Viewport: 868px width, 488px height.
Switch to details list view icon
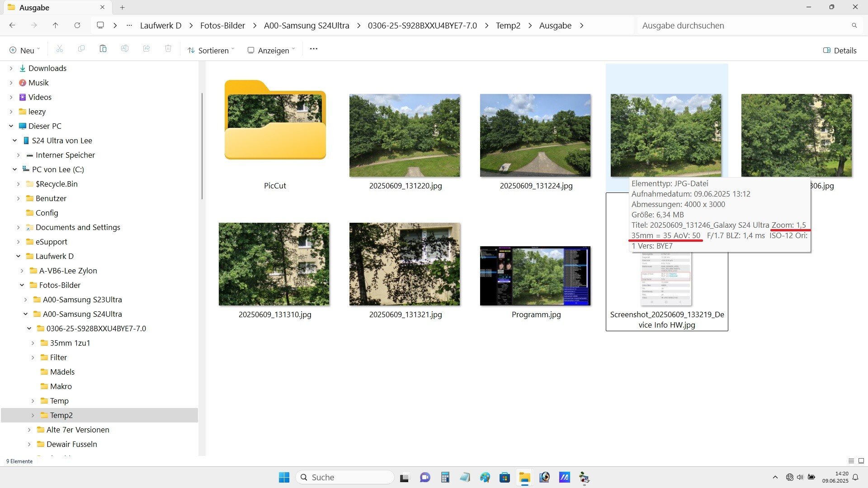pyautogui.click(x=851, y=461)
